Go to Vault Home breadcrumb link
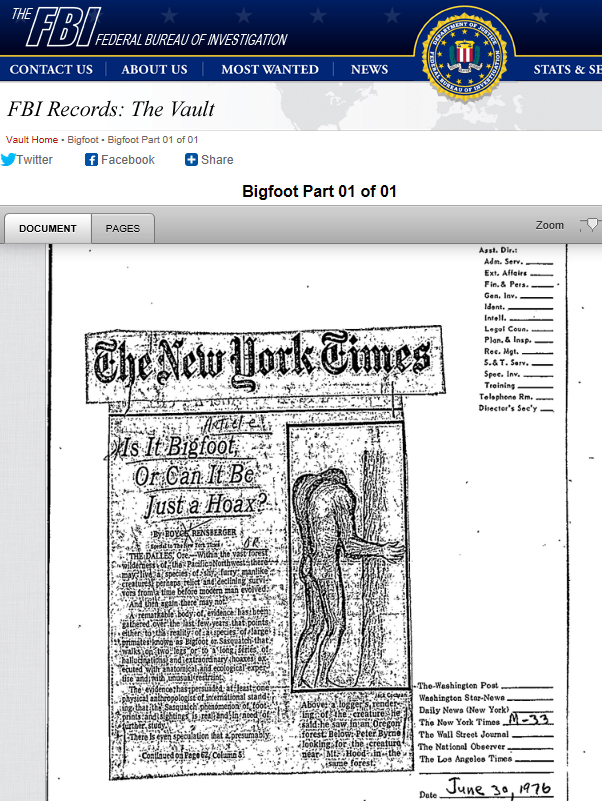Screen dimensions: 602x801 32,139
